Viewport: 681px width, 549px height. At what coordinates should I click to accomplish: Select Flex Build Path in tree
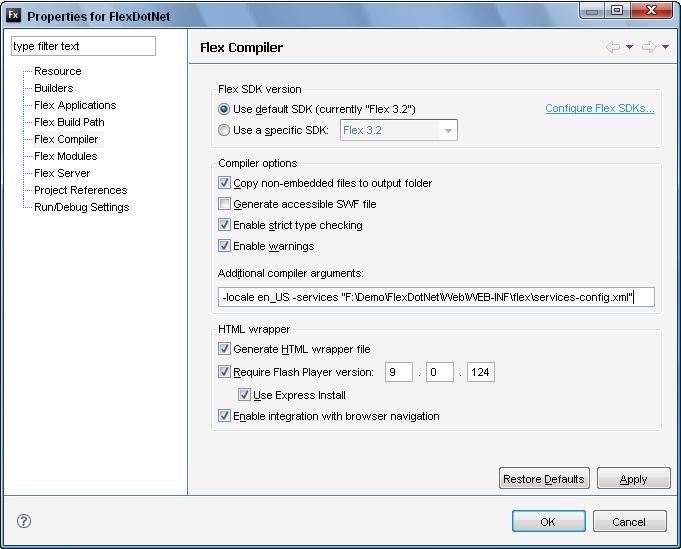pyautogui.click(x=69, y=122)
